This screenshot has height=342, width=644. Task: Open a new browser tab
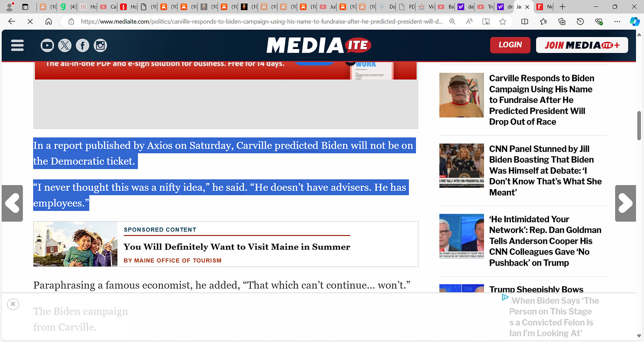tap(562, 7)
